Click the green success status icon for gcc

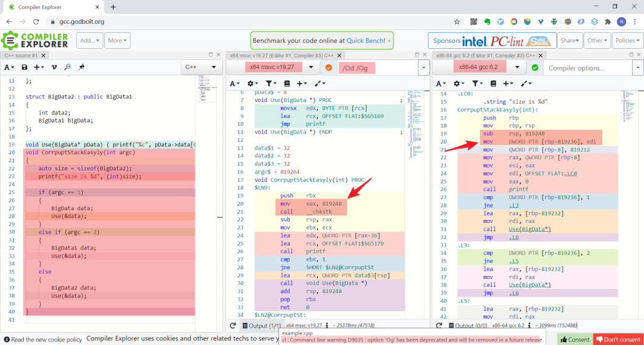point(535,67)
